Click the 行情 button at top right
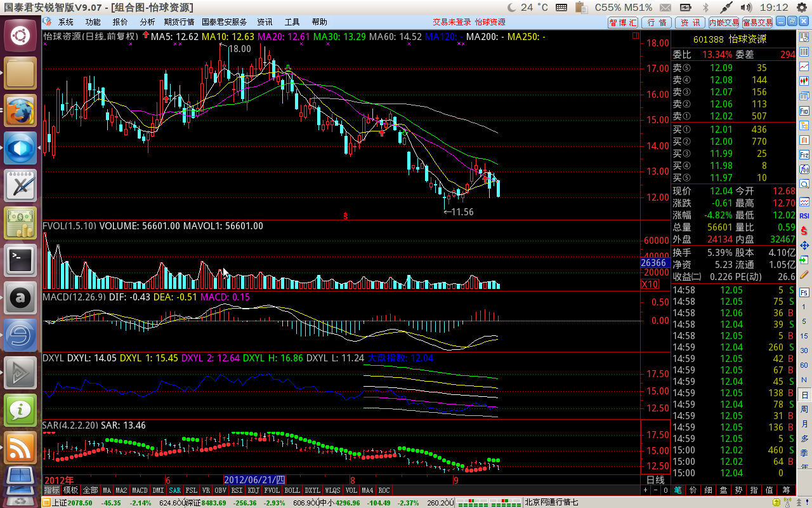 point(656,22)
